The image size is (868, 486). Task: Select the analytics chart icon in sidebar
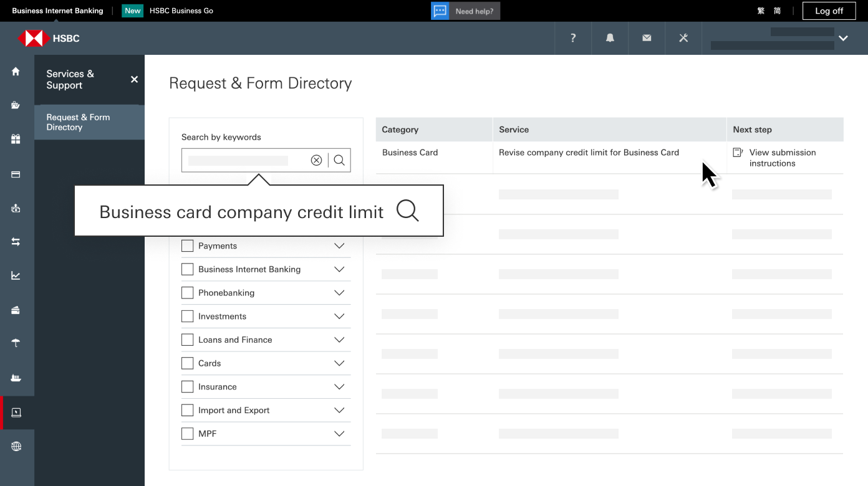pyautogui.click(x=16, y=275)
